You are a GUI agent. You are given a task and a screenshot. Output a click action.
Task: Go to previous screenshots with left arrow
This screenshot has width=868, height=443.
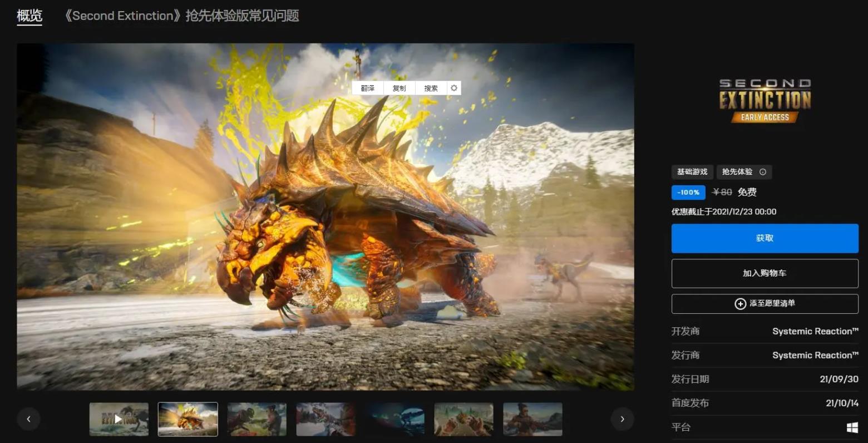pos(28,419)
